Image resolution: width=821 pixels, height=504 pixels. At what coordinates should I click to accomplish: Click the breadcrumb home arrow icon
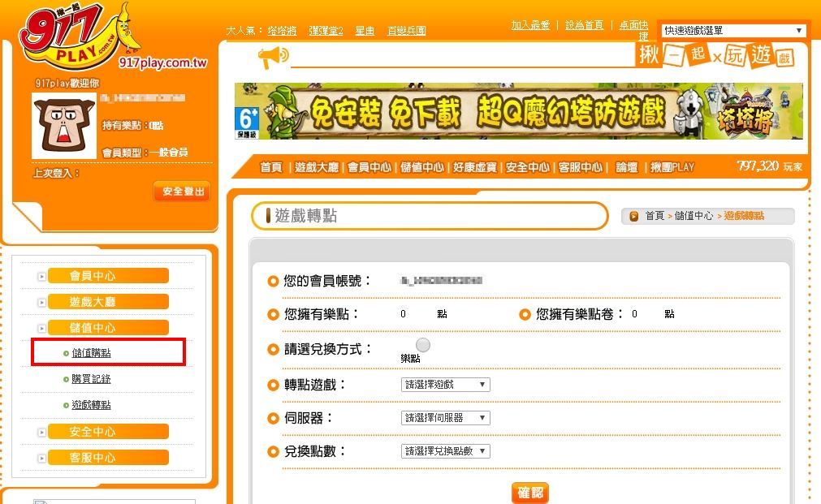click(x=633, y=216)
